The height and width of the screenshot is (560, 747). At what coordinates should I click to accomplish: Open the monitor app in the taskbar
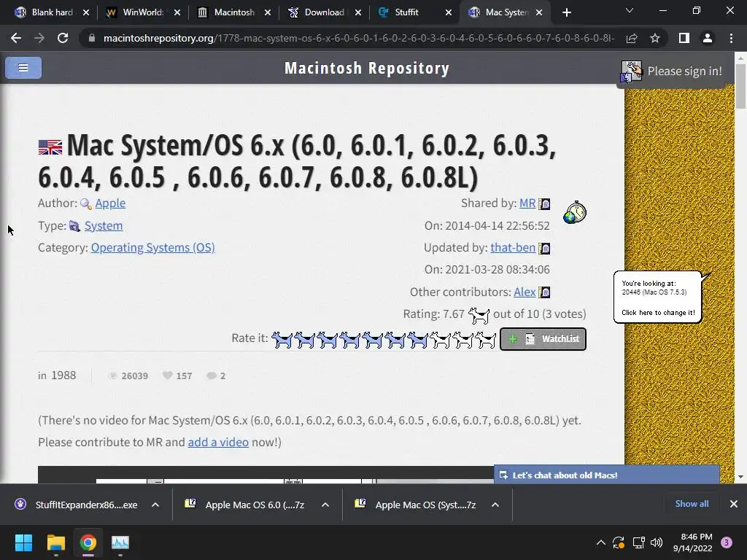(120, 542)
